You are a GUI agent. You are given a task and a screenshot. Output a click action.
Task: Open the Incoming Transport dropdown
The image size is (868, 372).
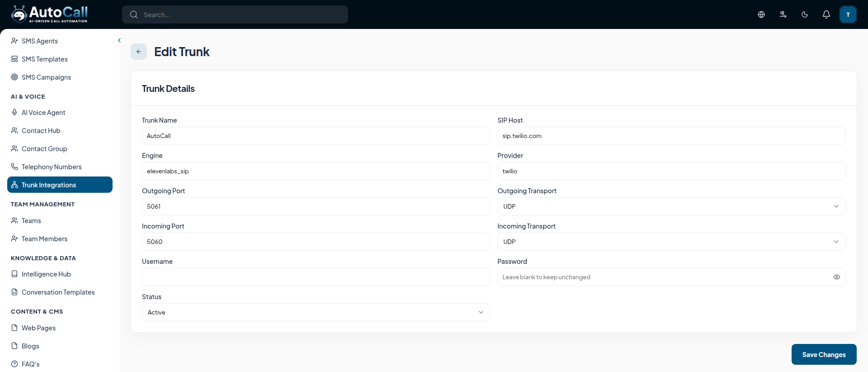671,242
